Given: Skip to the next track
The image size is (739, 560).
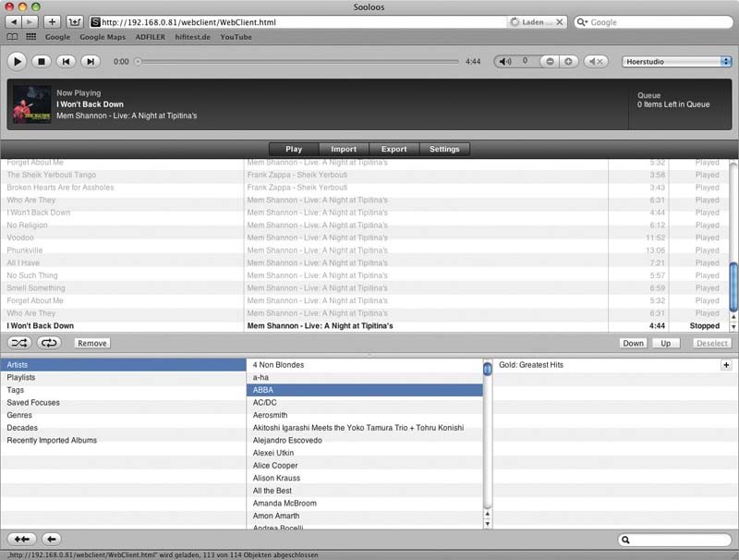Looking at the screenshot, I should 91,61.
